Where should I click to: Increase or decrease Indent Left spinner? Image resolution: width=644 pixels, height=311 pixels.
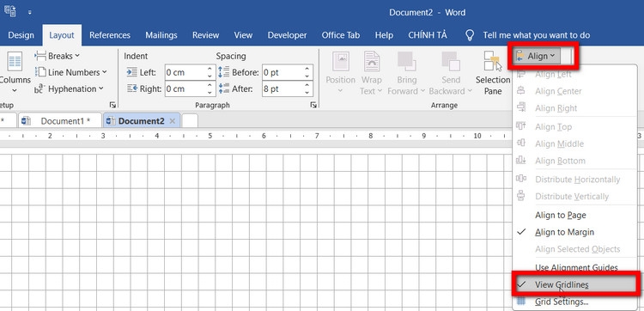coord(210,72)
